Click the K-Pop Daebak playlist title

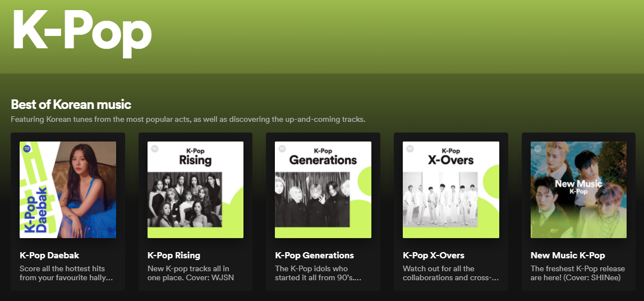point(49,256)
